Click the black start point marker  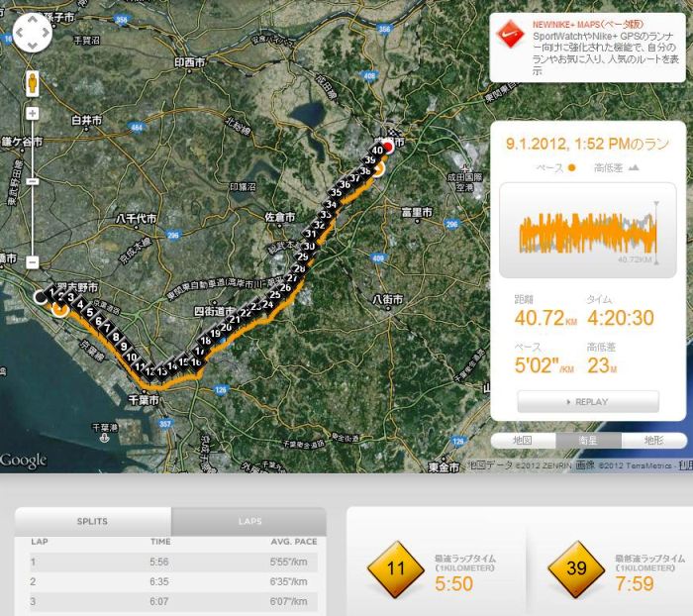(x=41, y=297)
